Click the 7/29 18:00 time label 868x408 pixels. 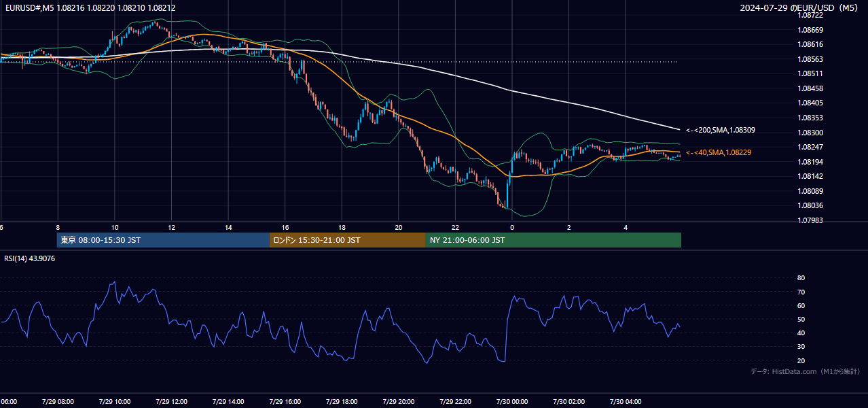click(342, 402)
